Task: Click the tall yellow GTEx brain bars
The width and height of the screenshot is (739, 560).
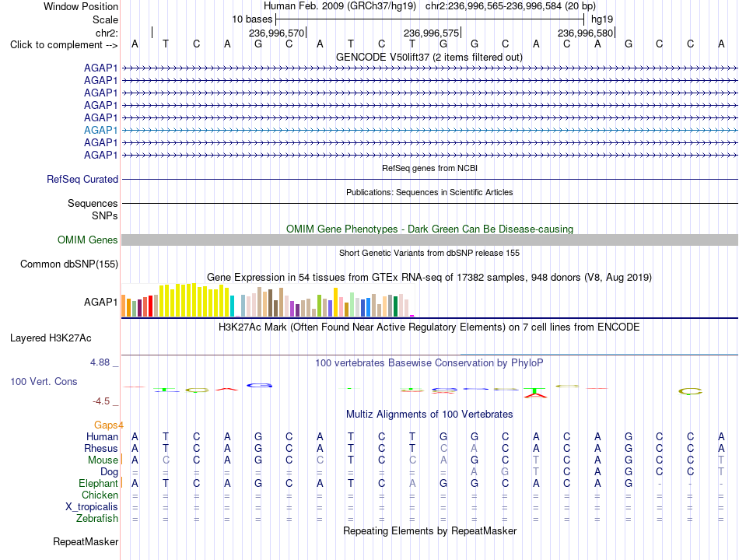Action: point(194,300)
